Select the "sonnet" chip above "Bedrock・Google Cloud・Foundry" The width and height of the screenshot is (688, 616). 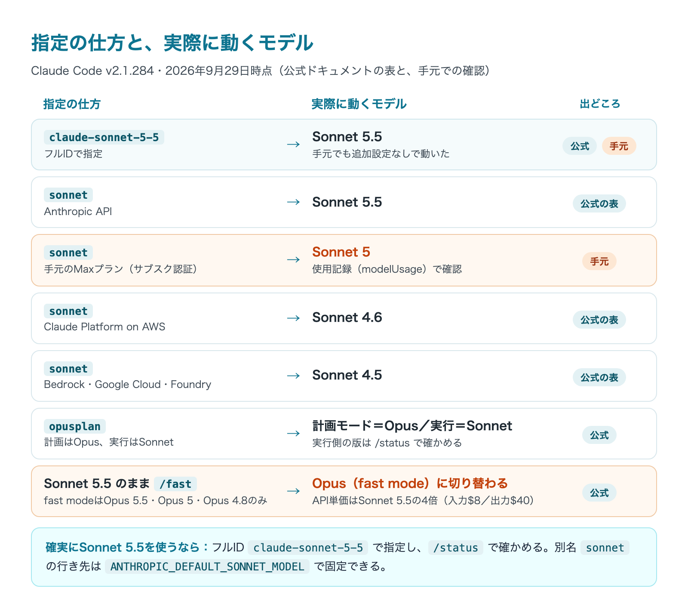pos(68,369)
